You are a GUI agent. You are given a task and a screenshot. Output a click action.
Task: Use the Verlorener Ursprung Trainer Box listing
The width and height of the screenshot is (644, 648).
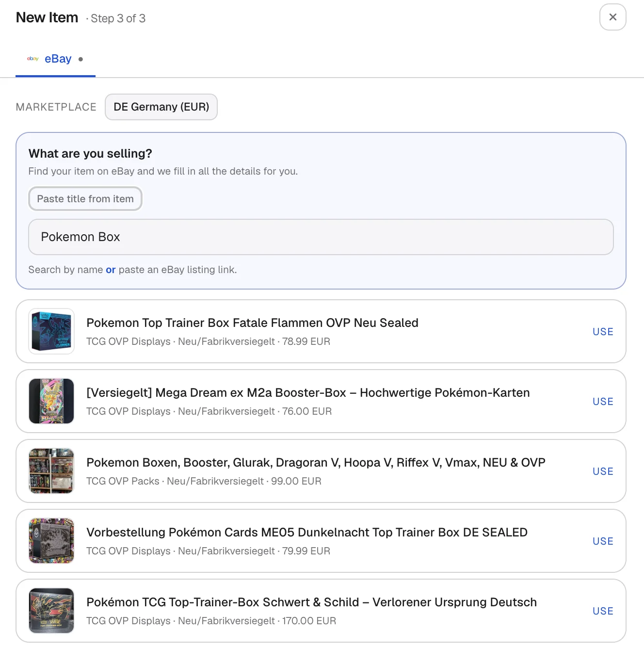pyautogui.click(x=603, y=611)
